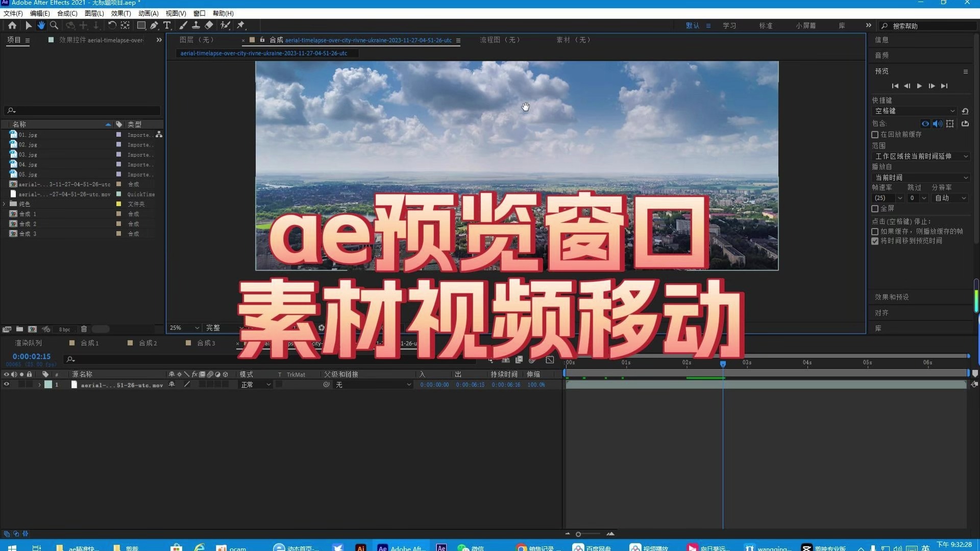Select the Pen tool
The width and height of the screenshot is (980, 551).
[x=154, y=26]
